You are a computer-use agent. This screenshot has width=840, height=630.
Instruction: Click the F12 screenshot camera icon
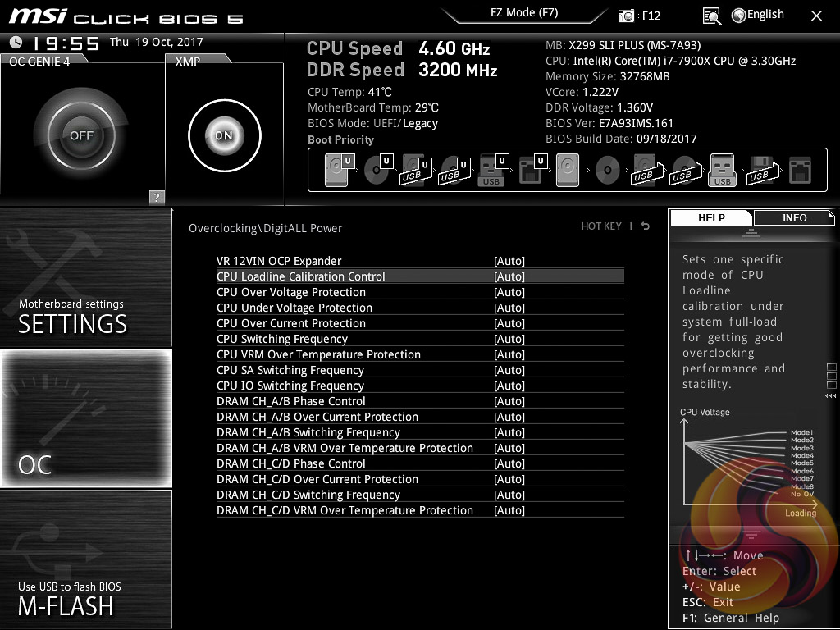626,16
